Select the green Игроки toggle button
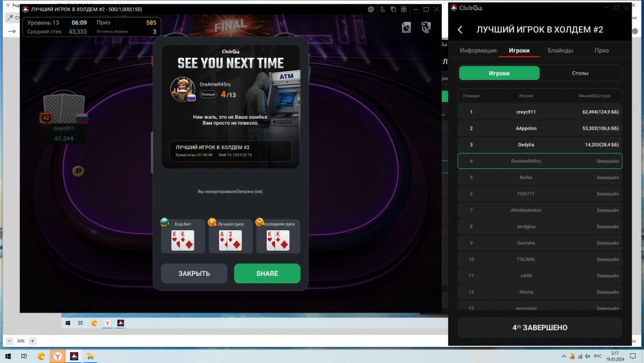Image resolution: width=644 pixels, height=363 pixels. coord(499,73)
